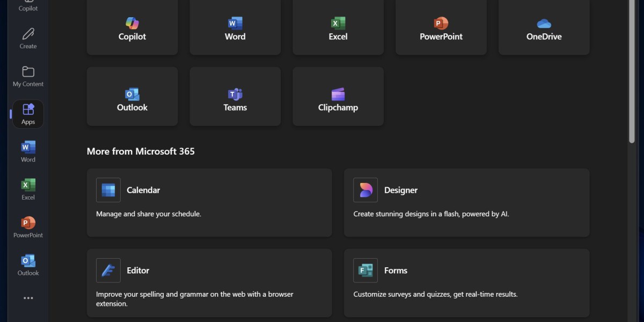Click the vertical scrollbar on the right
Screen dimensions: 644x322
pyautogui.click(x=632, y=70)
